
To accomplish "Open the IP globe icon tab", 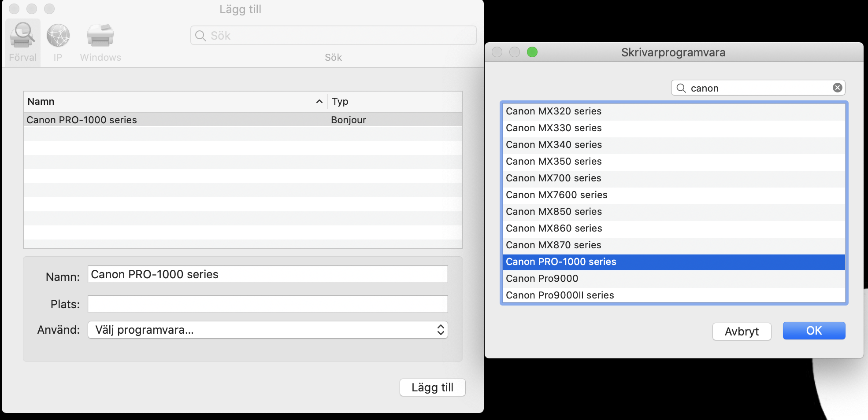I will coord(58,36).
